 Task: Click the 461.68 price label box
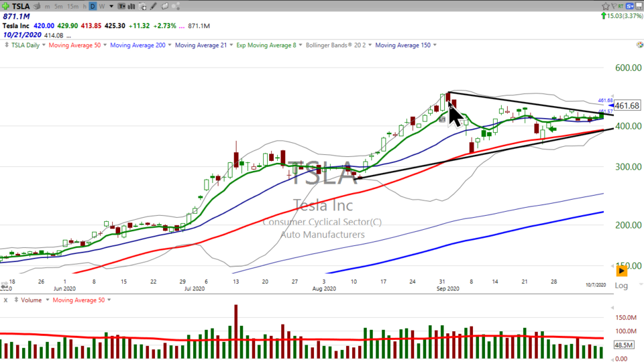click(627, 105)
